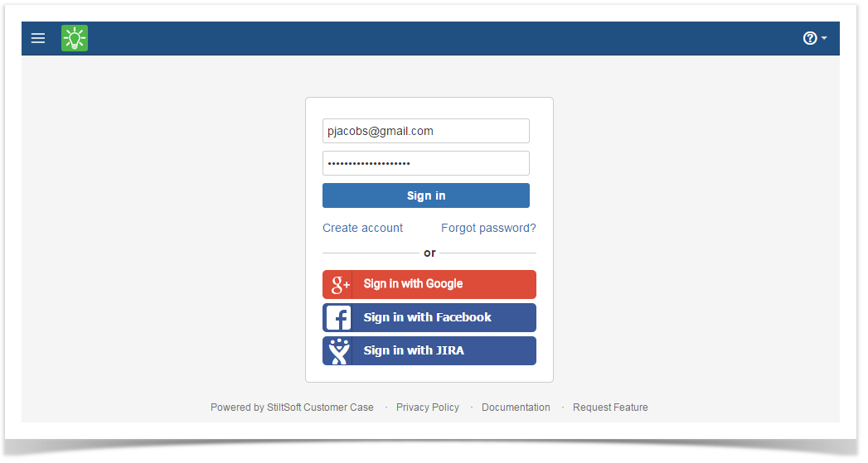Open Powered by StiltSoft Customer Case link
The width and height of the screenshot is (868, 463).
[292, 408]
